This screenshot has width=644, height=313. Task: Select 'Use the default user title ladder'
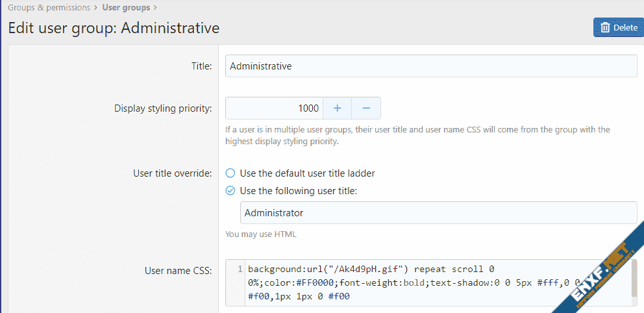tap(230, 173)
